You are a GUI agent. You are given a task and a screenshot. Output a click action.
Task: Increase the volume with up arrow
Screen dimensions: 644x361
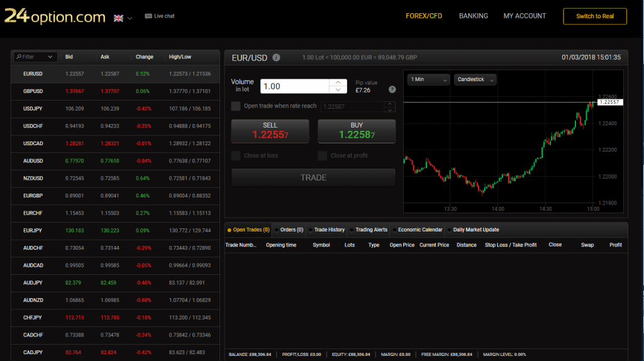tap(338, 82)
